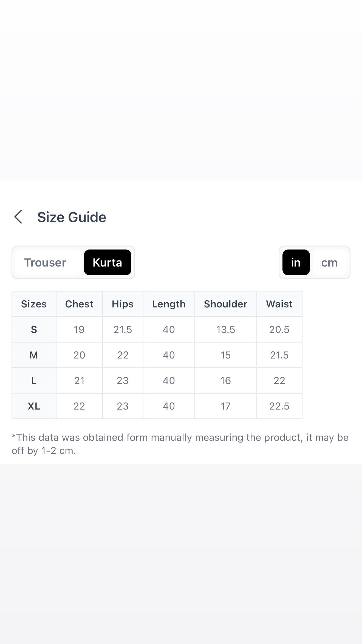Viewport: 362px width, 644px height.
Task: Select the Shoulder column header
Action: (x=225, y=304)
